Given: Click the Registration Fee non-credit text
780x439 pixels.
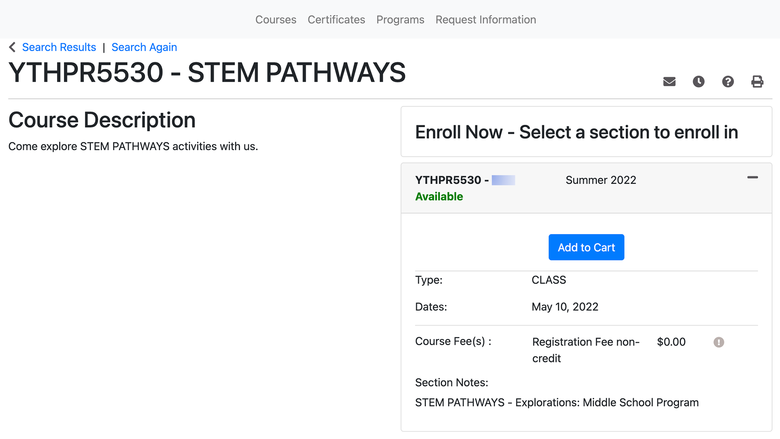Looking at the screenshot, I should [585, 350].
